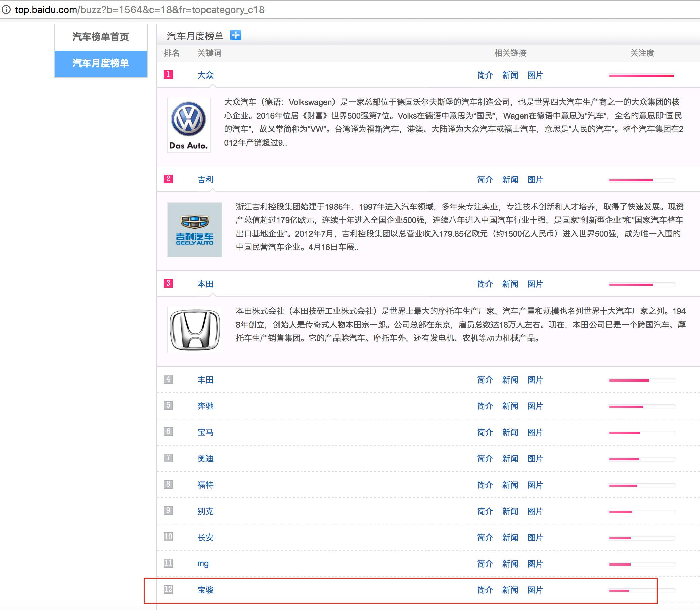Click 简介 link in the 吉利 row
This screenshot has height=610, width=700.
[485, 180]
